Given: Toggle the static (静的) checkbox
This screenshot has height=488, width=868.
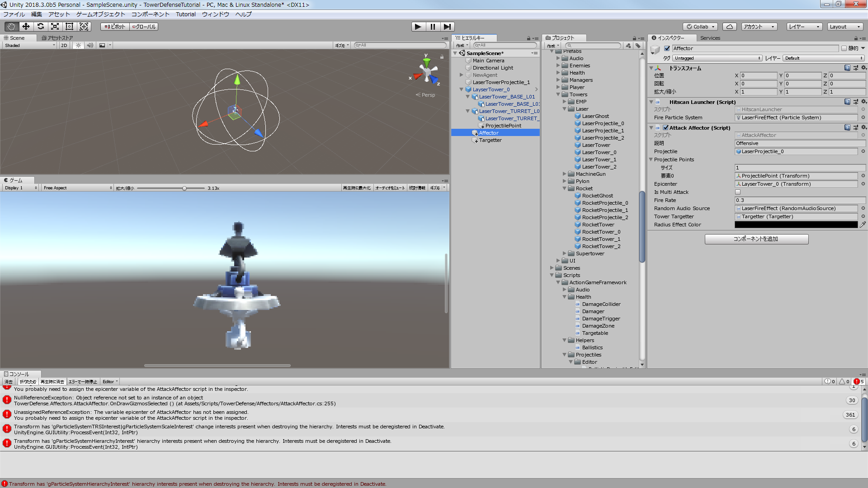Looking at the screenshot, I should tap(844, 48).
